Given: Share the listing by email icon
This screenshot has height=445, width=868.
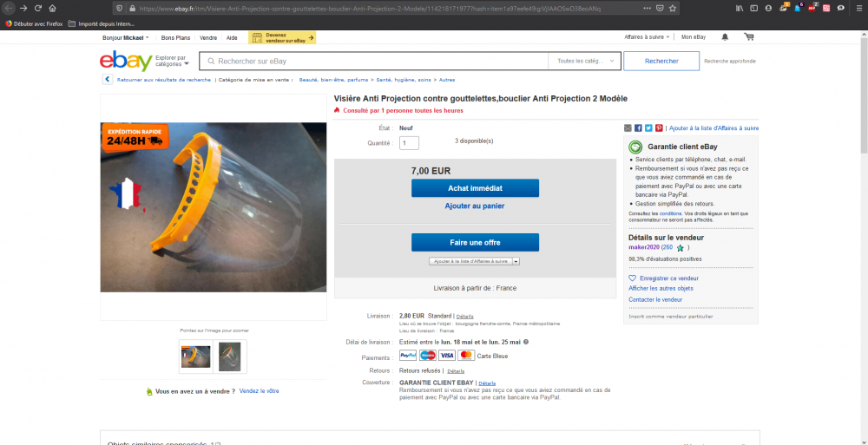Looking at the screenshot, I should click(x=628, y=128).
